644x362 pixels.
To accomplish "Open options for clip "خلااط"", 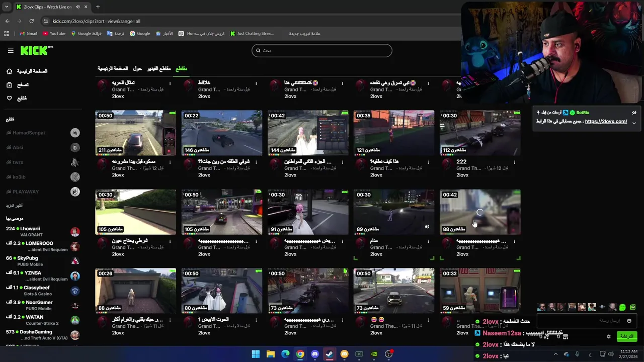I will (256, 83).
